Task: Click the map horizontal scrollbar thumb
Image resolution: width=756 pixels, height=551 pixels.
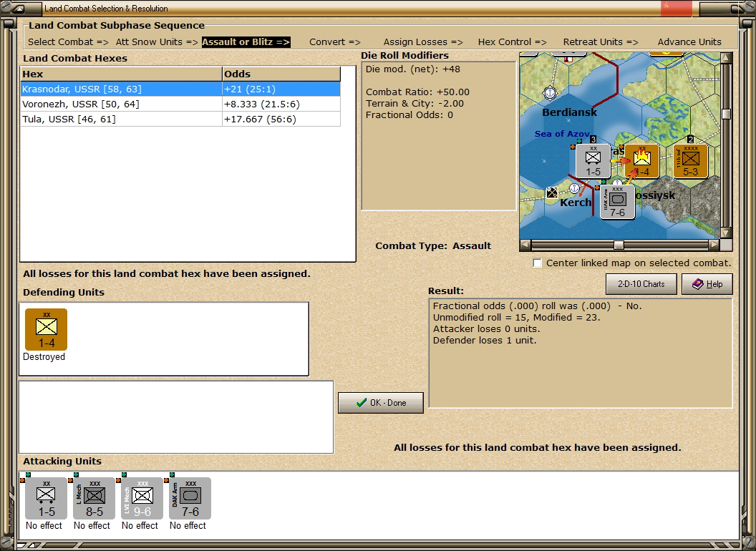Action: pyautogui.click(x=619, y=245)
